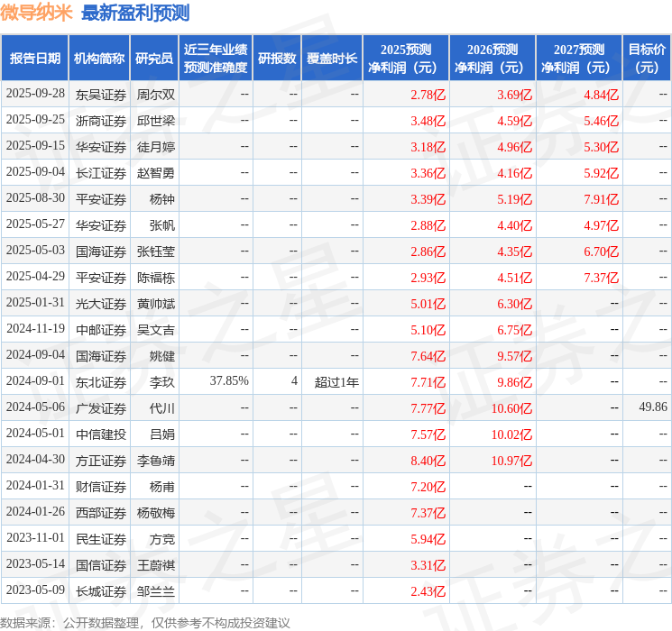This screenshot has width=672, height=631.
Task: Click the 报告日期 column header
Action: coord(34,59)
